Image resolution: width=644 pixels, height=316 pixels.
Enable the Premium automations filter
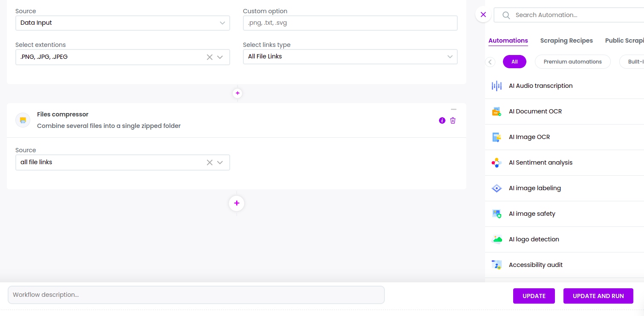click(572, 61)
